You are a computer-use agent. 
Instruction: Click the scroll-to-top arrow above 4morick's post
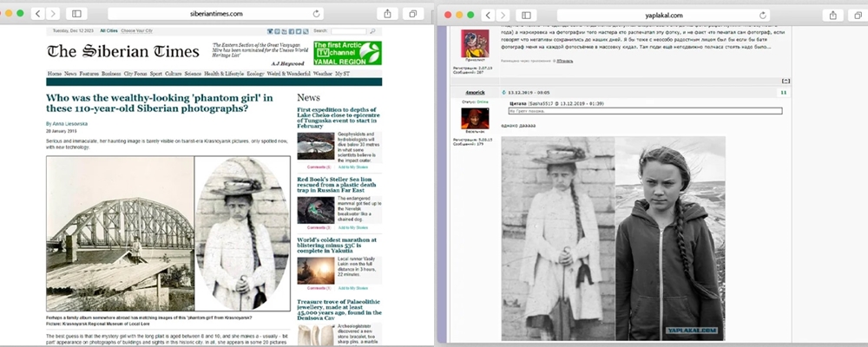pos(786,80)
